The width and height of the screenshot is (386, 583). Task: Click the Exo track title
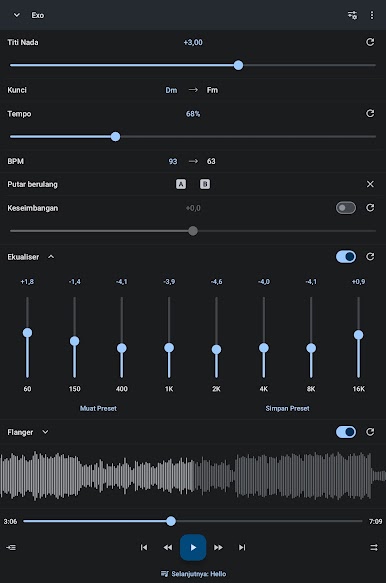tap(38, 15)
